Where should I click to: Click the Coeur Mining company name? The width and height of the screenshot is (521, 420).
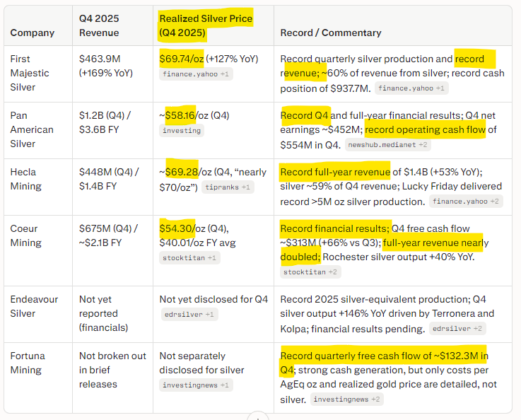(x=25, y=236)
